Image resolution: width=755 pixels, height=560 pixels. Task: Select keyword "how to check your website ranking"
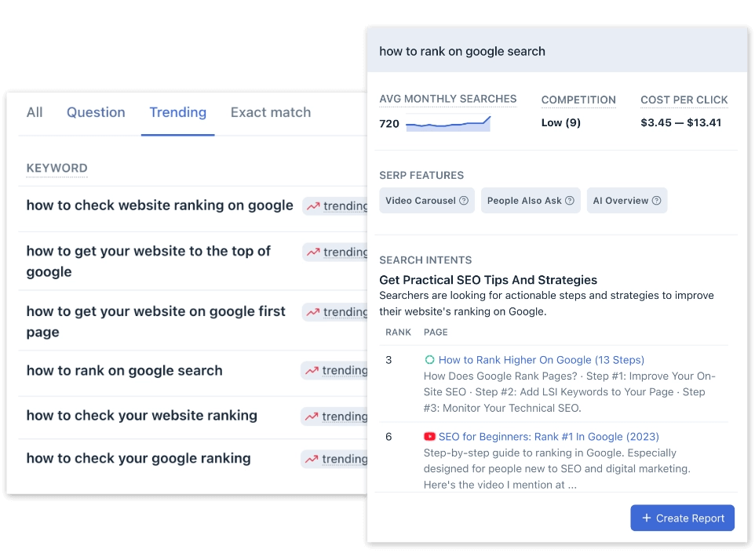[x=142, y=416]
